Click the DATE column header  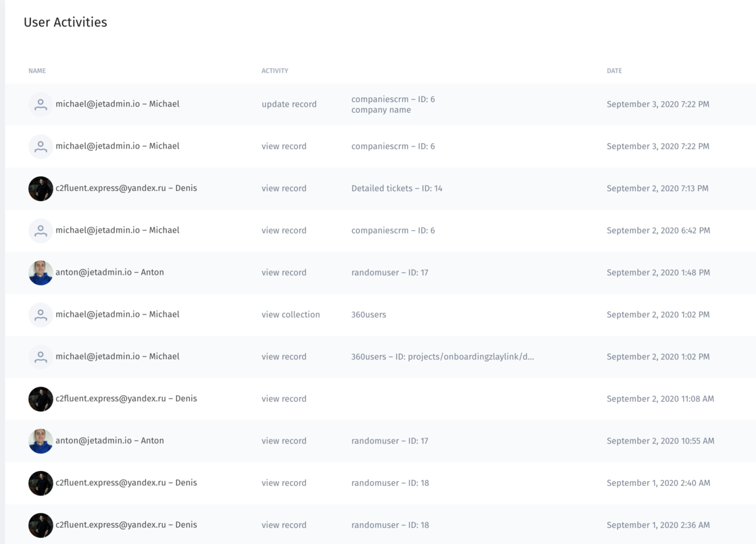coord(614,71)
